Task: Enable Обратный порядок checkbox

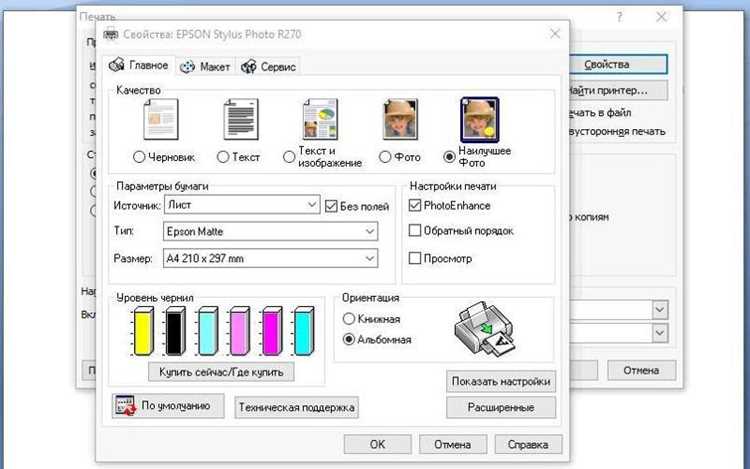Action: pyautogui.click(x=415, y=231)
